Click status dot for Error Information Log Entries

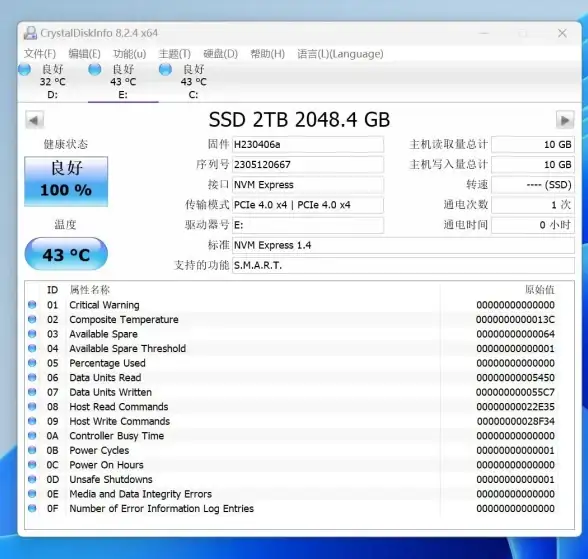pyautogui.click(x=32, y=508)
